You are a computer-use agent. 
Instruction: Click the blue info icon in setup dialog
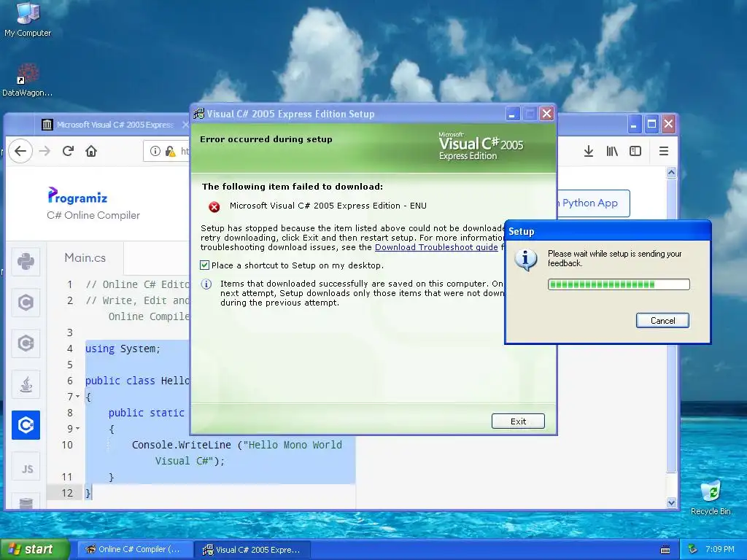206,284
